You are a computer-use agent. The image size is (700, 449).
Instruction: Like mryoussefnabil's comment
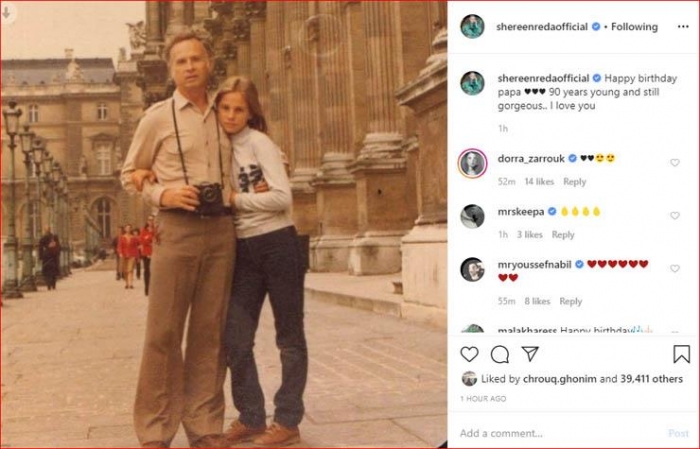[675, 269]
